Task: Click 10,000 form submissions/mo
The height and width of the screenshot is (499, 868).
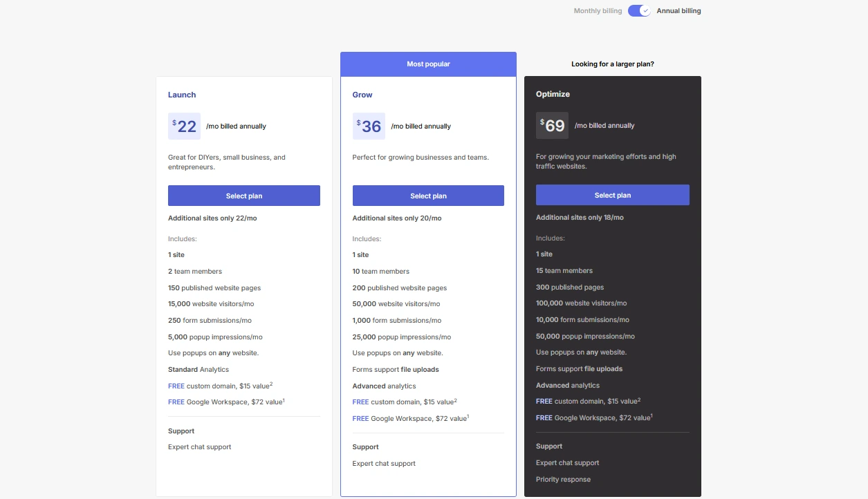Action: [x=583, y=320]
